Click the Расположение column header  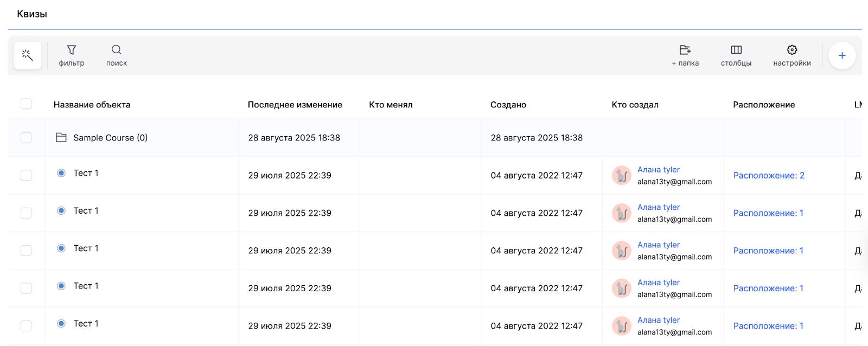tap(764, 105)
